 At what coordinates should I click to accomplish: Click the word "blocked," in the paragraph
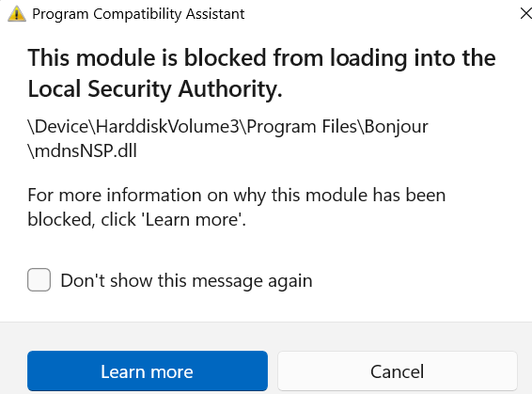coord(60,219)
